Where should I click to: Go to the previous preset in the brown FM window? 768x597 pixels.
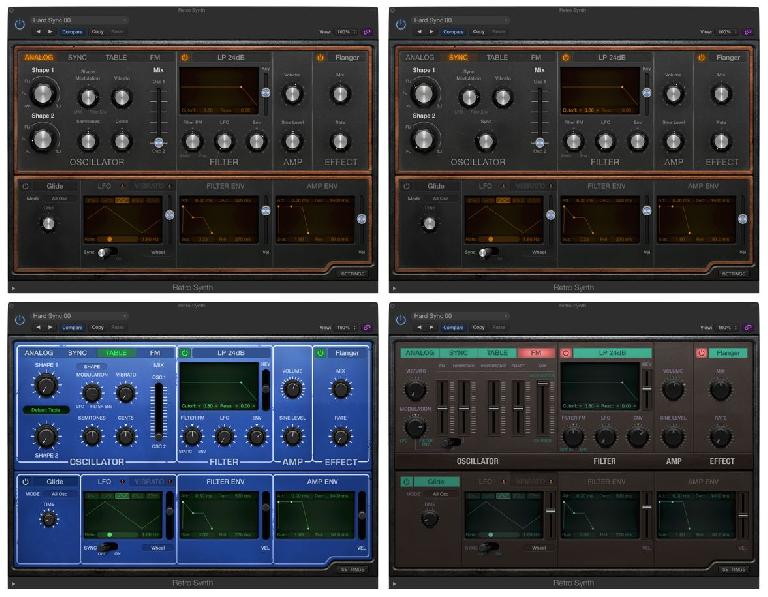[419, 327]
